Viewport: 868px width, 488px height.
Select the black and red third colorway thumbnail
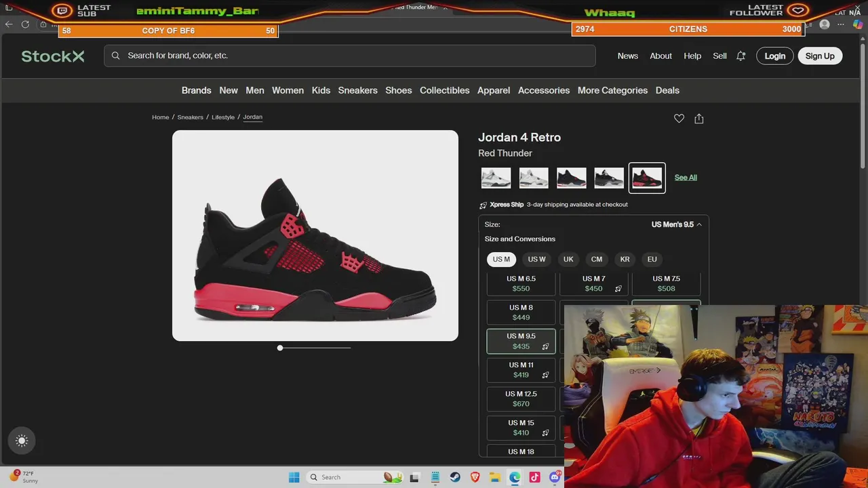coord(571,178)
